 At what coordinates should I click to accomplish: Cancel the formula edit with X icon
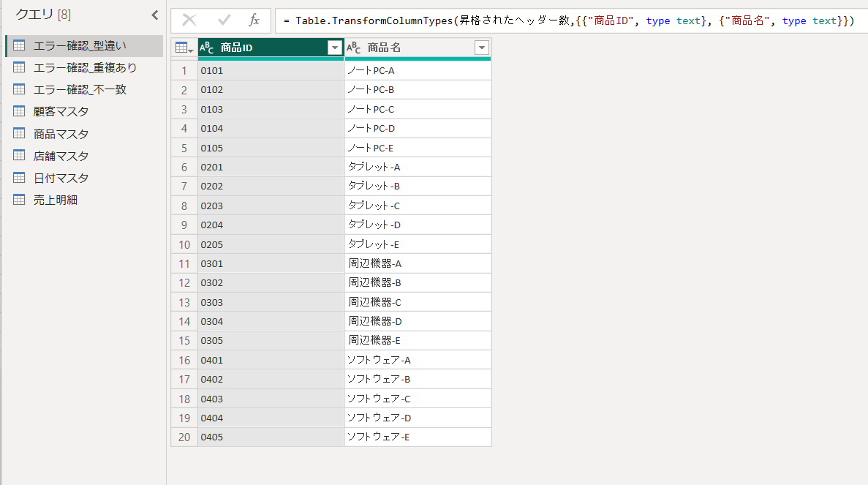pos(189,20)
